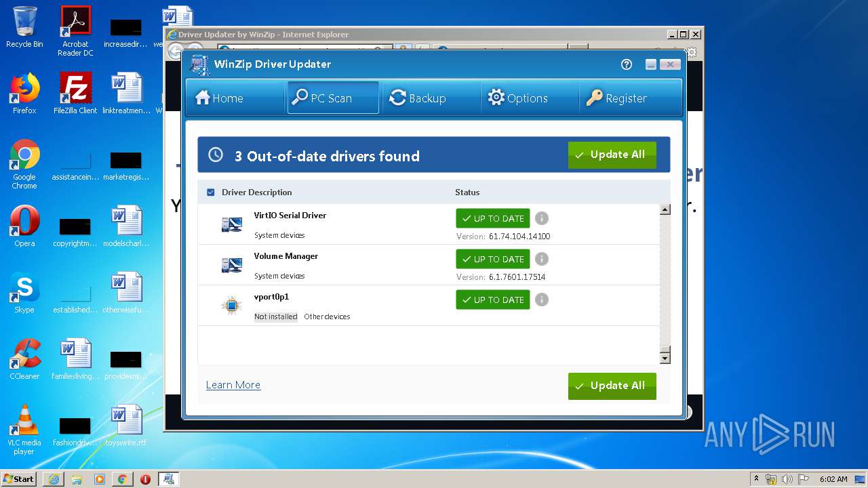This screenshot has width=868, height=488.
Task: Click top Update All button in blue banner
Action: [x=612, y=155]
